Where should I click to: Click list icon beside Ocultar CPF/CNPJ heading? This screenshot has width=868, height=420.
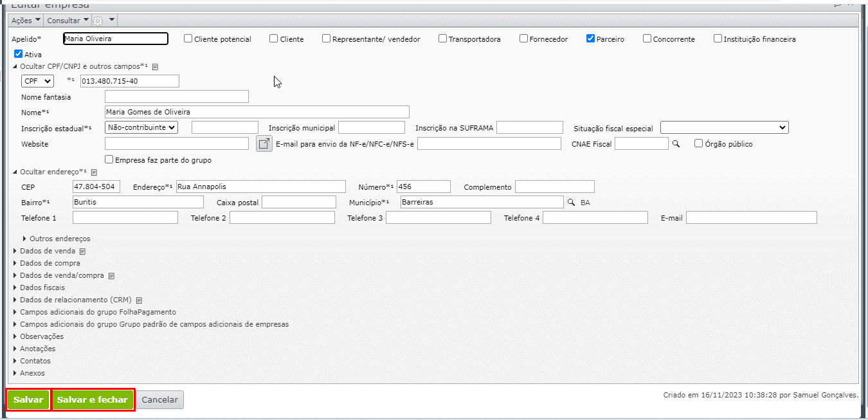[155, 66]
